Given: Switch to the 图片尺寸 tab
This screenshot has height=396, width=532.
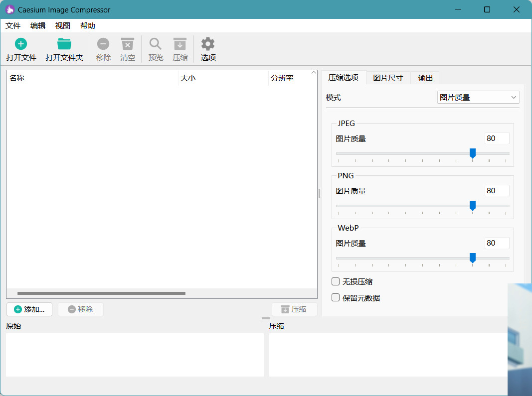Looking at the screenshot, I should click(388, 78).
